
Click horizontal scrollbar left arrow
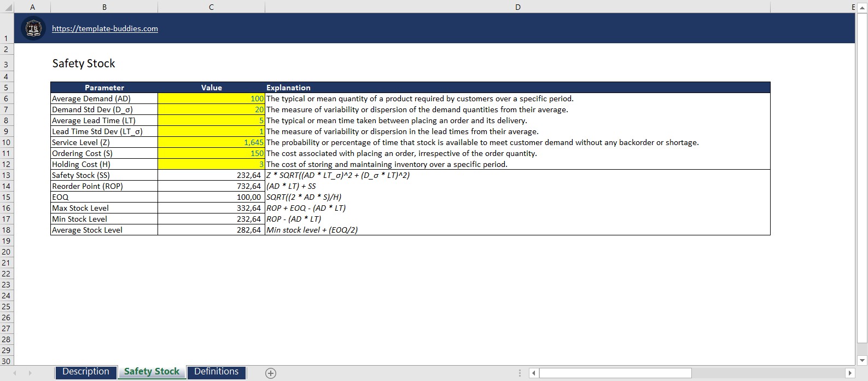point(533,373)
